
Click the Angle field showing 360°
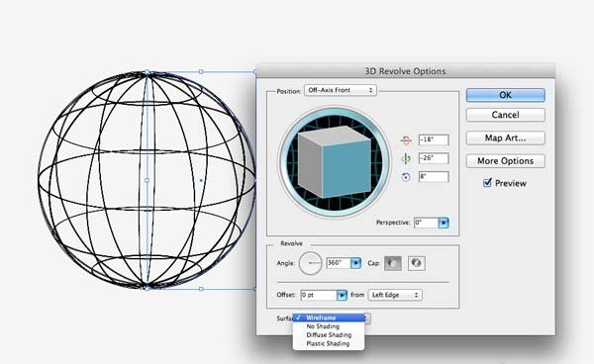(x=339, y=263)
